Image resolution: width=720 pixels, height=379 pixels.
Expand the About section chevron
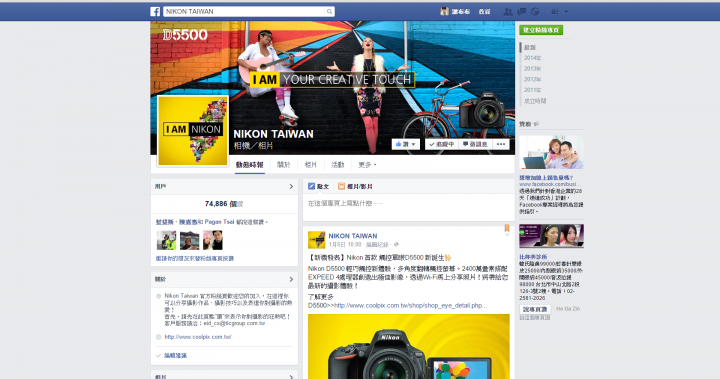coord(291,279)
